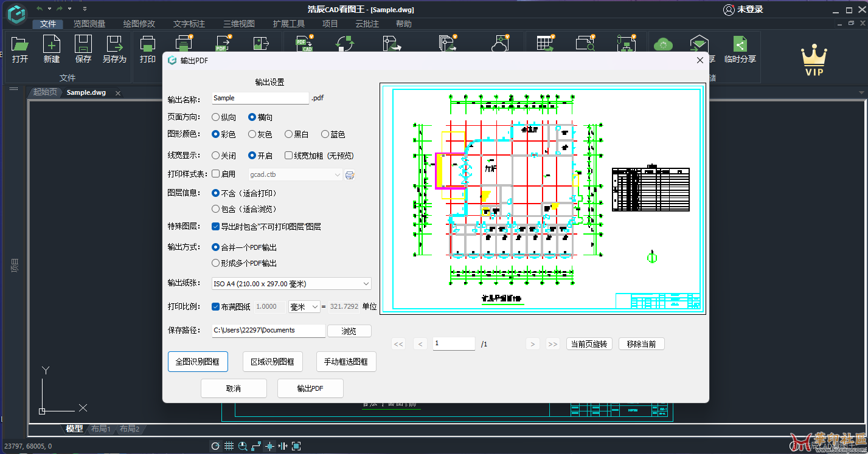Click the Save As icon
This screenshot has height=454, width=868.
tap(114, 44)
